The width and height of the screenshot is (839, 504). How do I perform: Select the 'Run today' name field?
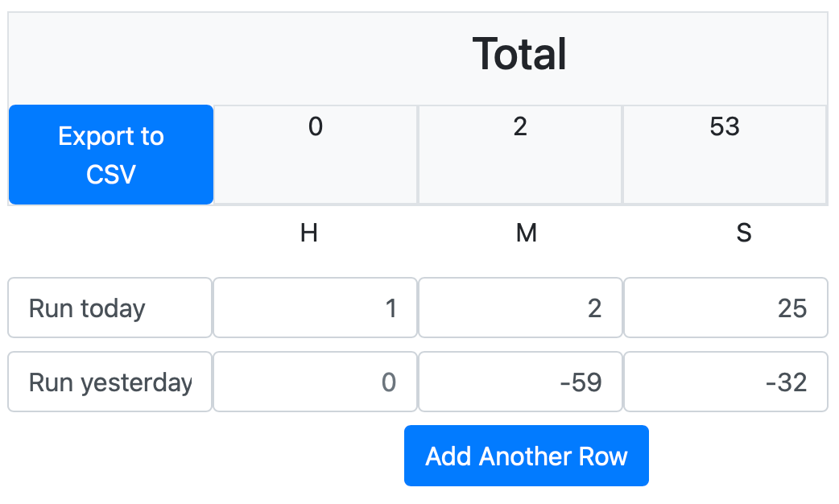(110, 308)
